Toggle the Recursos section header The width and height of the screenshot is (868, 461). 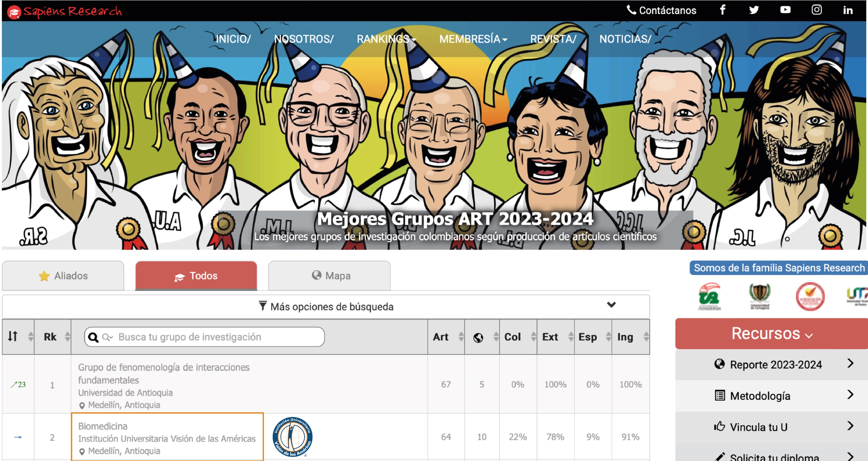(x=772, y=334)
